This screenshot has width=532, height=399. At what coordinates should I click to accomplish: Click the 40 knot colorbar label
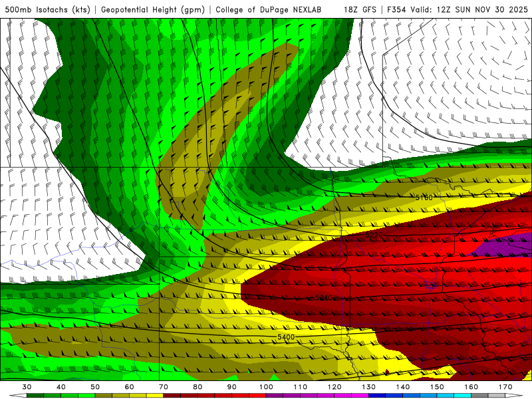coord(61,387)
